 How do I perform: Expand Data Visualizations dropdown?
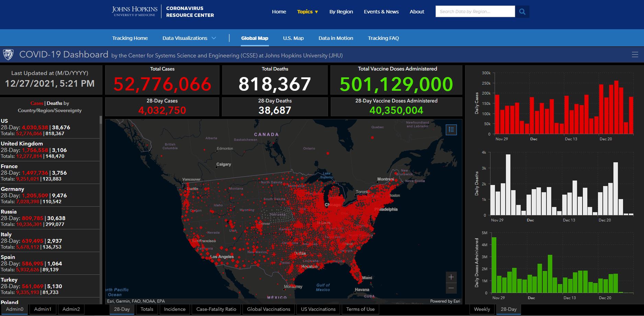pyautogui.click(x=189, y=38)
